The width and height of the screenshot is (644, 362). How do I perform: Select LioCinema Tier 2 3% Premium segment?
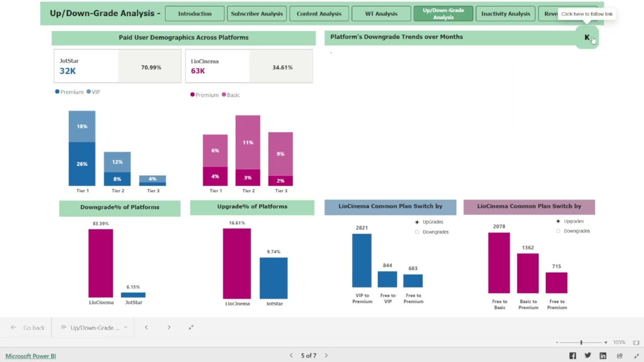[248, 177]
